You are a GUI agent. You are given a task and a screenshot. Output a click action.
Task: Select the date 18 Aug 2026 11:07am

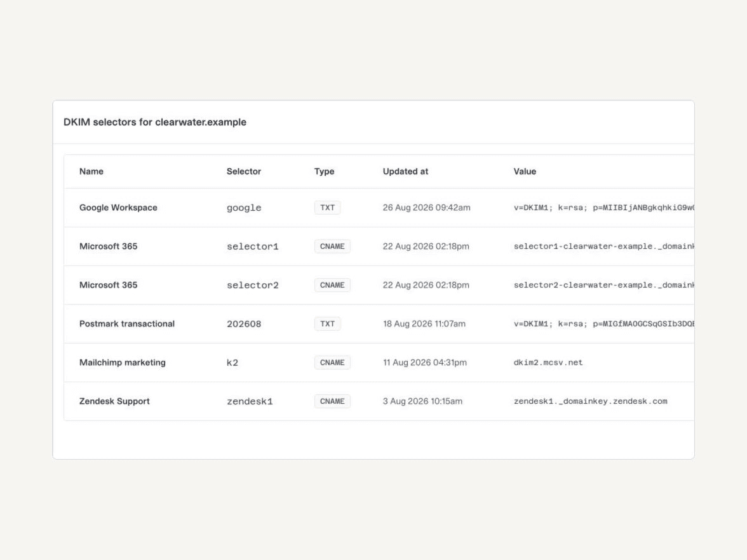tap(424, 324)
